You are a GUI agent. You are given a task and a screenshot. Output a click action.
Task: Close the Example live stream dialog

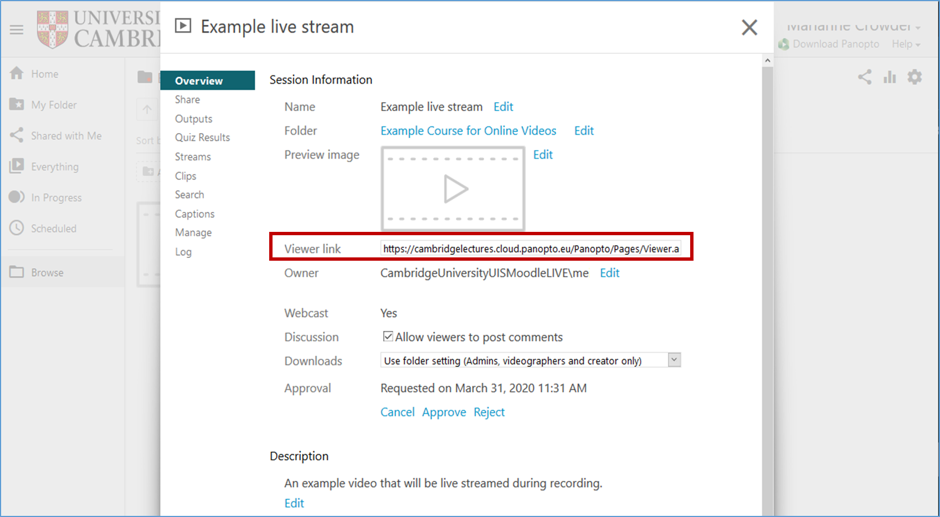coord(749,27)
